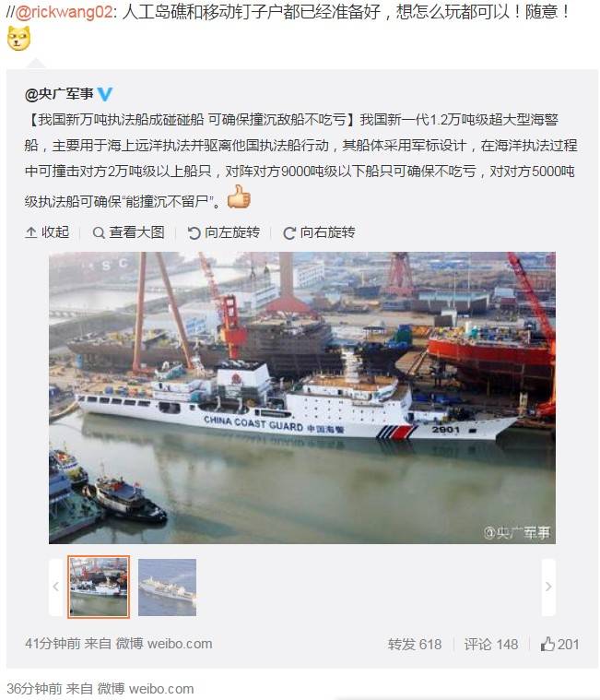Open @rickwang02 user profile link
Screen dimensions: 600x700
[65, 12]
